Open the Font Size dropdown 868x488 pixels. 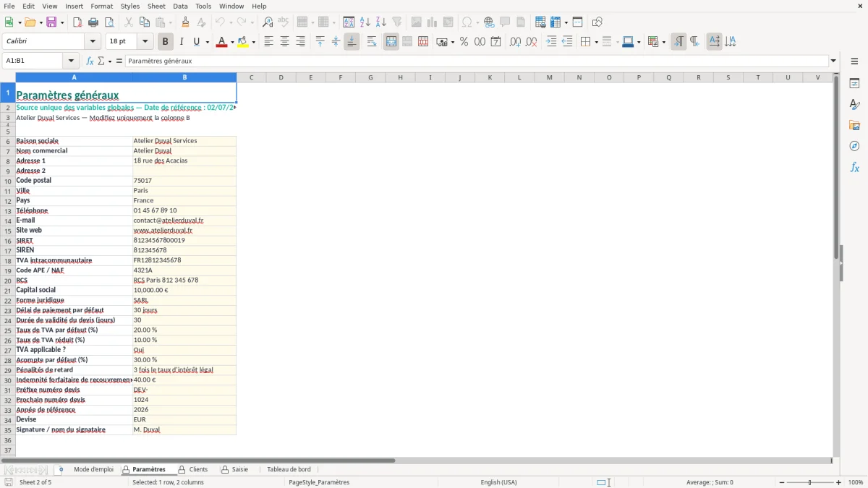145,42
